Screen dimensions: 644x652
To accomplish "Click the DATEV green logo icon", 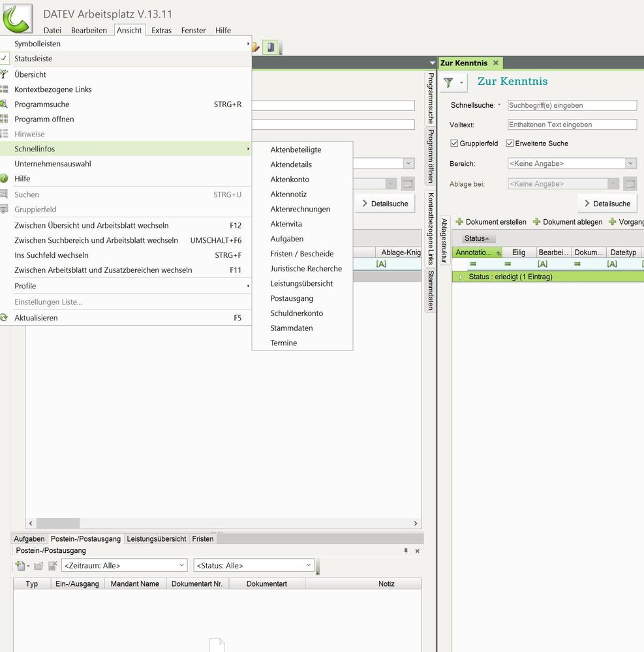I will pos(17,18).
